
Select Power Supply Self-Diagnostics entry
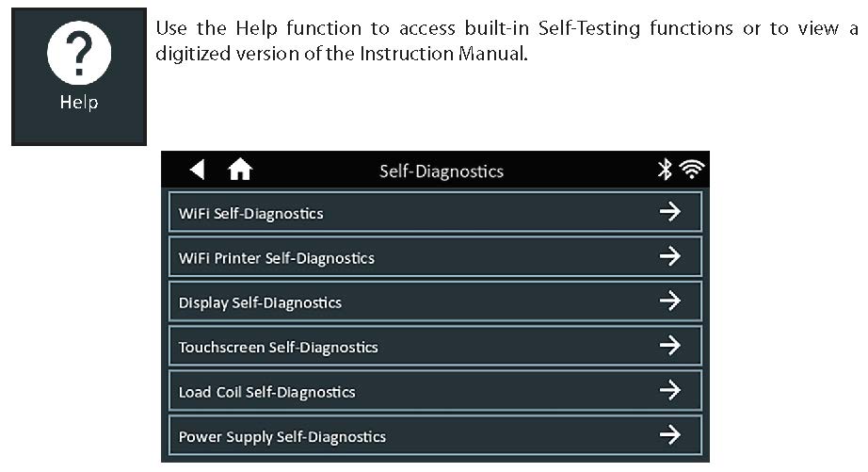[282, 437]
